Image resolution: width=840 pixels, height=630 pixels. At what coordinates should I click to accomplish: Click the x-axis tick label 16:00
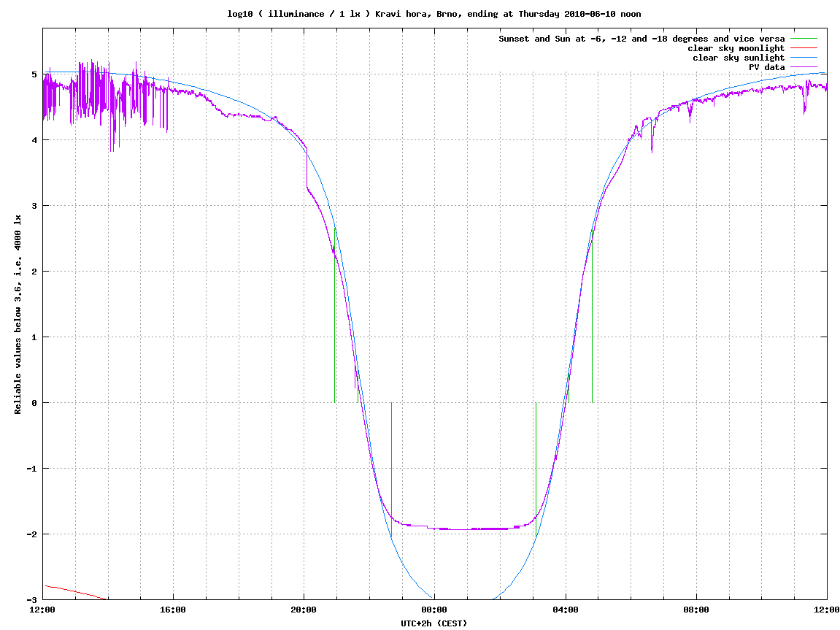pyautogui.click(x=173, y=610)
